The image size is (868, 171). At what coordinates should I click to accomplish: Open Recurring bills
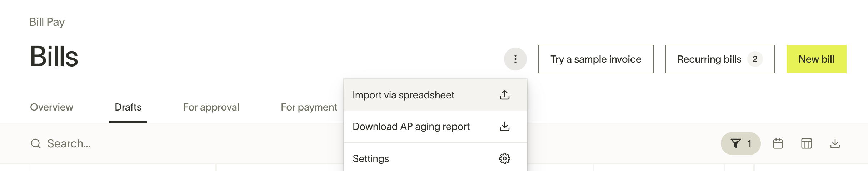(x=720, y=59)
